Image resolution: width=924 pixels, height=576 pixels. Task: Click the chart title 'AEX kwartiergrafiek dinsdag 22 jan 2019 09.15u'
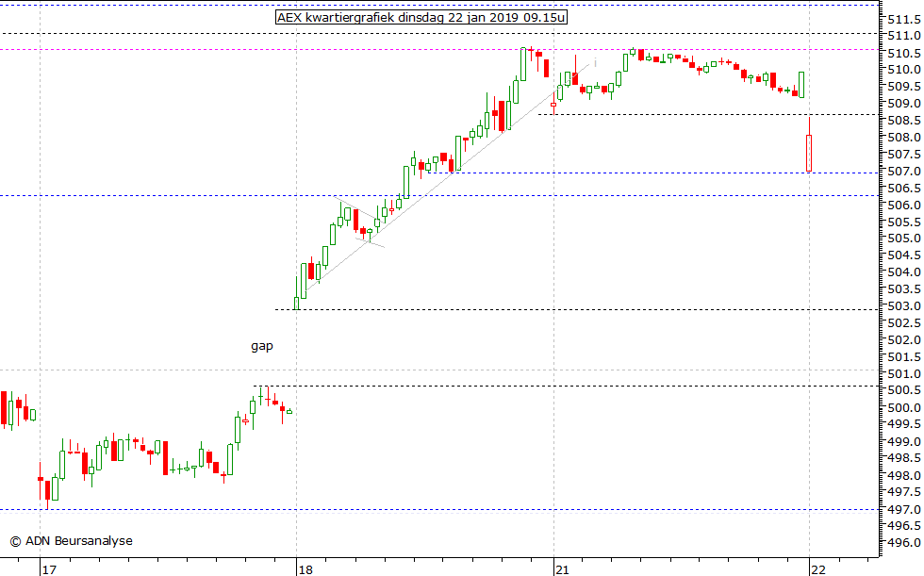(421, 18)
